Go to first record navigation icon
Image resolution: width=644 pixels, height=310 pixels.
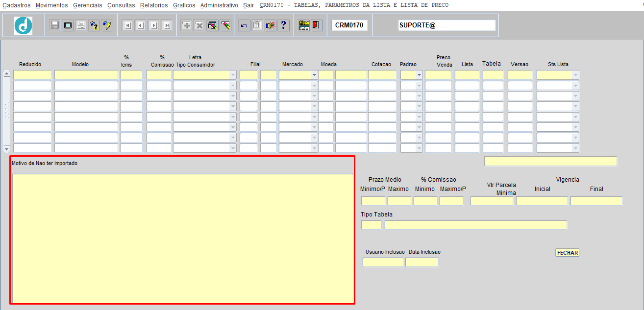[127, 25]
